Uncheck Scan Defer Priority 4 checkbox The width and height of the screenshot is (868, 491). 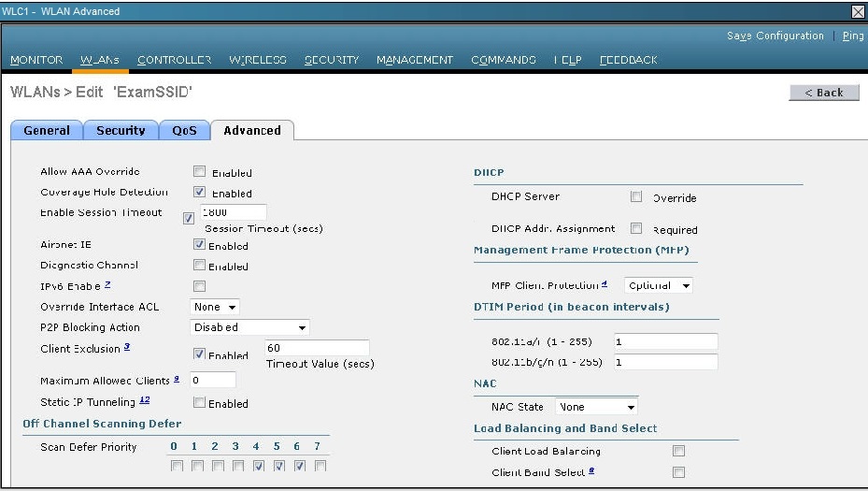coord(259,466)
